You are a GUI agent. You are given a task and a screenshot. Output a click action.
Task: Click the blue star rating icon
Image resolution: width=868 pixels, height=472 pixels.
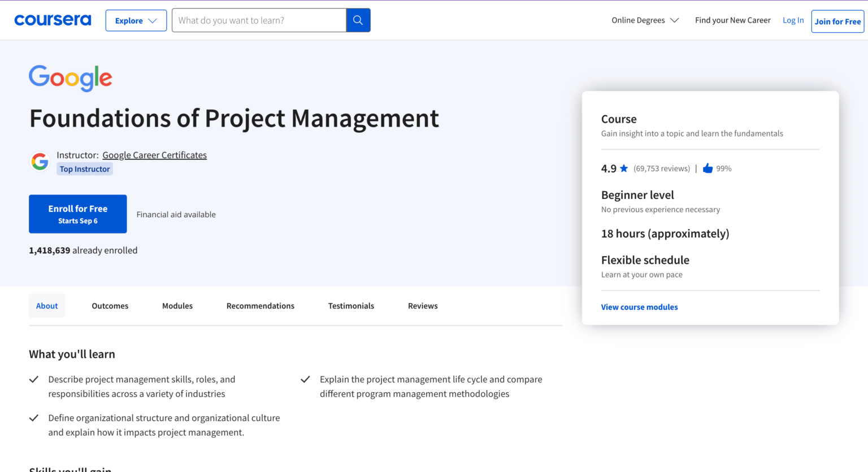[x=624, y=168]
